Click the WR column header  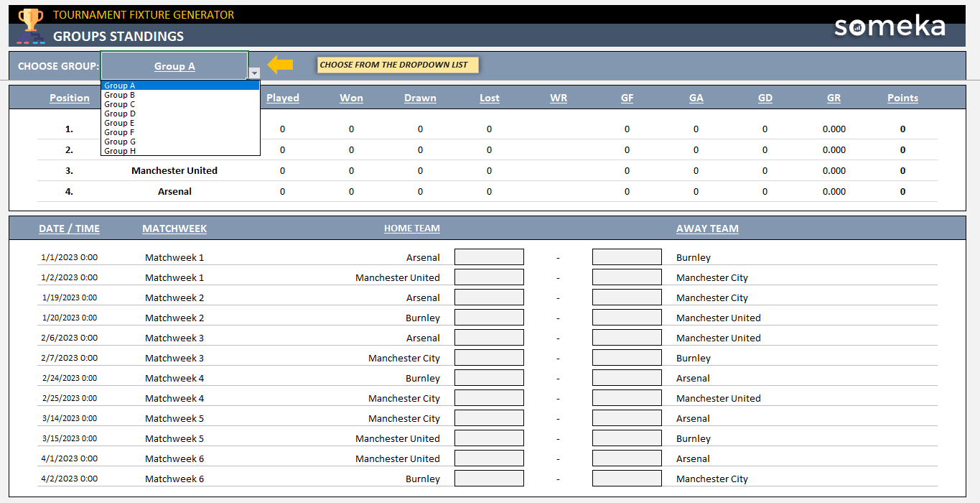[x=559, y=98]
